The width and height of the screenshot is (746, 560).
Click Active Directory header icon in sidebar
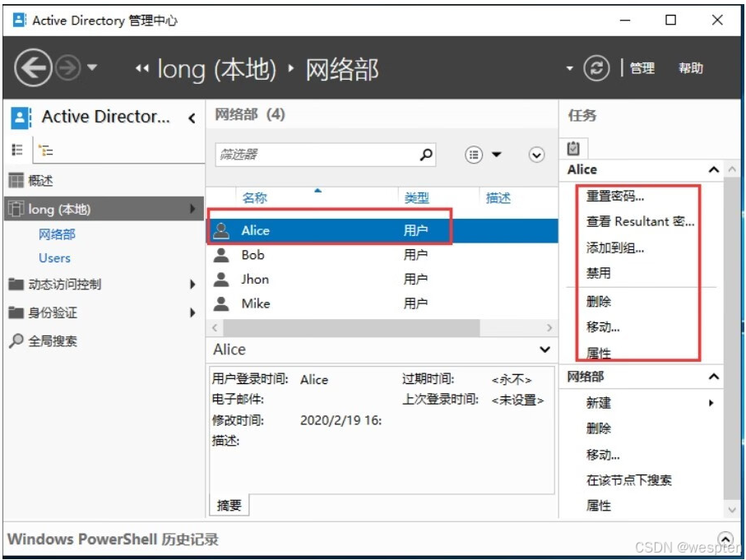tap(21, 118)
